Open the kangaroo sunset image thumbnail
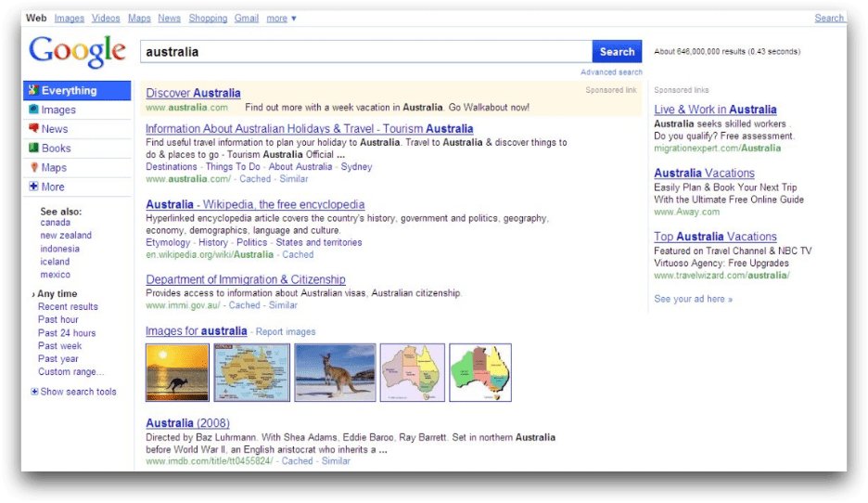Image resolution: width=868 pixels, height=503 pixels. pos(177,373)
